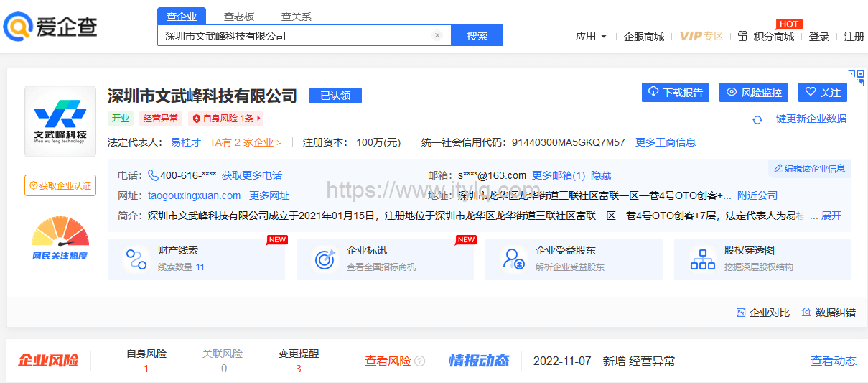Click the 开业 status tag

pyautogui.click(x=121, y=119)
